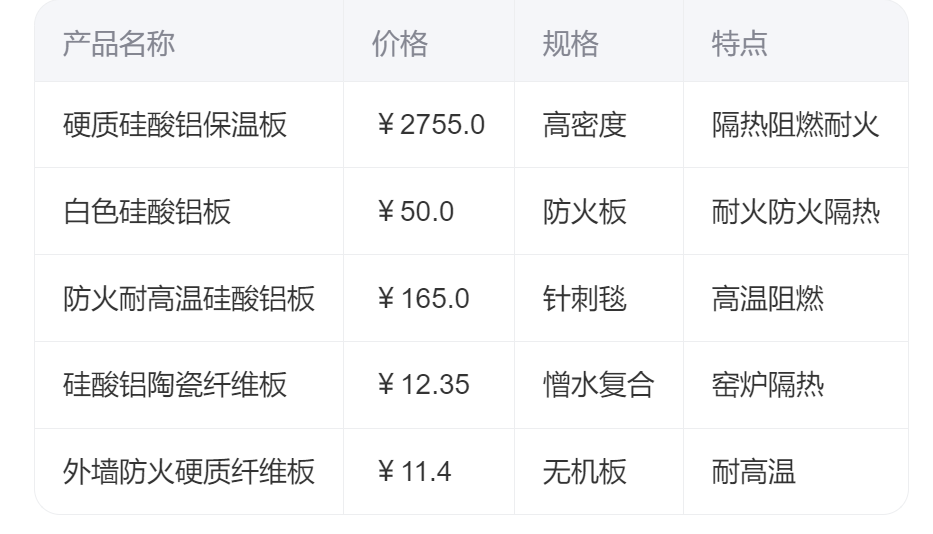The image size is (933, 534).
Task: Click the 高密度 specification cell
Action: (x=584, y=125)
